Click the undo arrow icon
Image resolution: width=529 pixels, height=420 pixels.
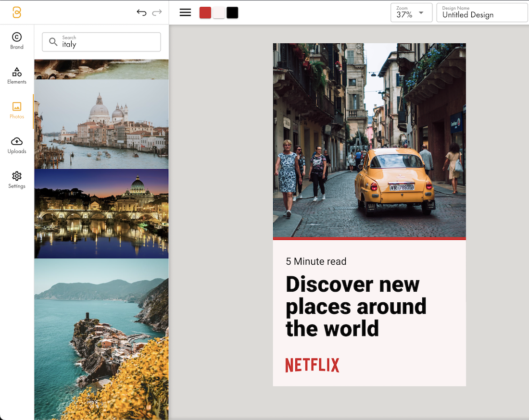click(141, 12)
